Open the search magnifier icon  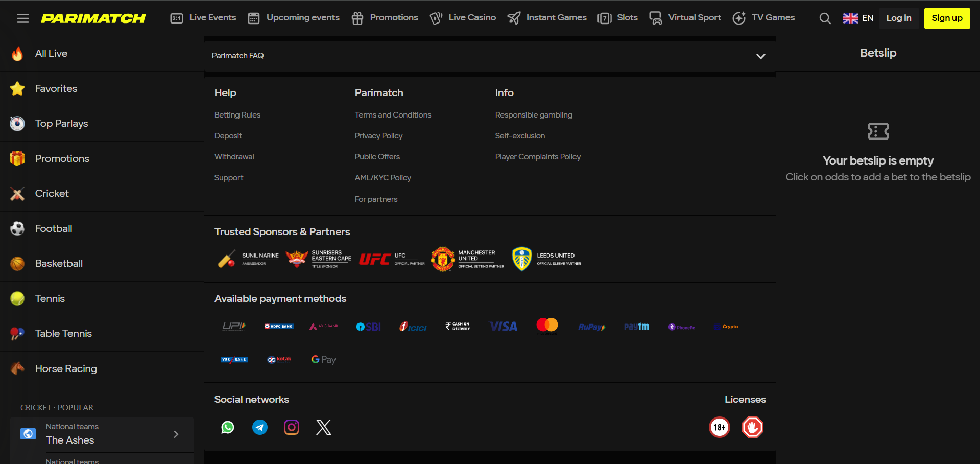825,18
